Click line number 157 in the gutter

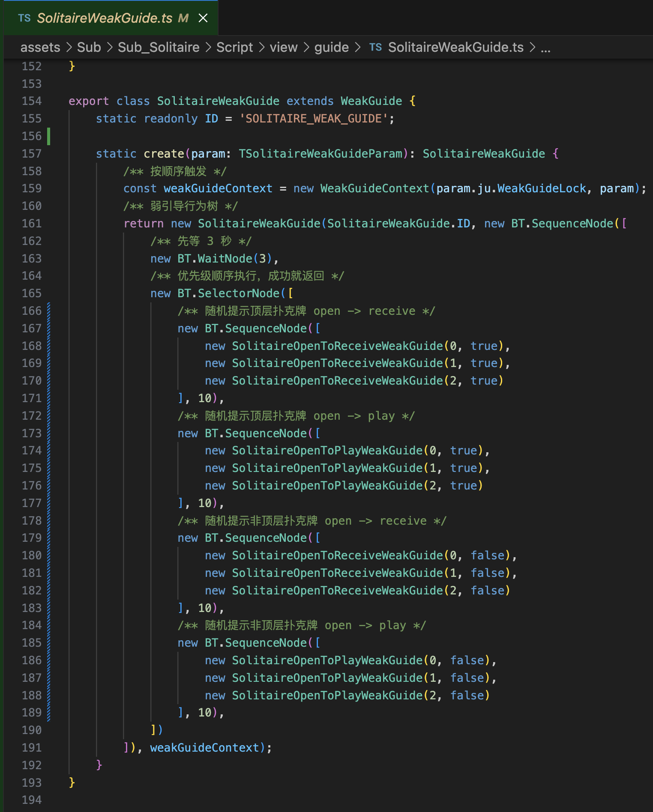click(x=32, y=154)
